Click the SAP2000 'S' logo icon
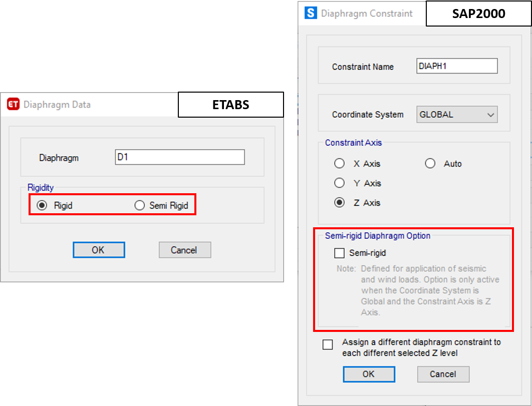Viewport: 532px width, 406px height. click(311, 14)
